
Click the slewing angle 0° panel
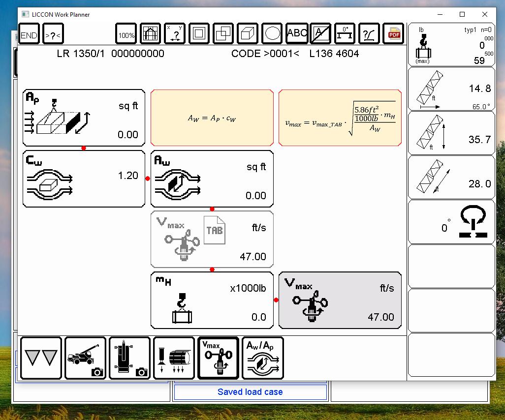tap(451, 222)
